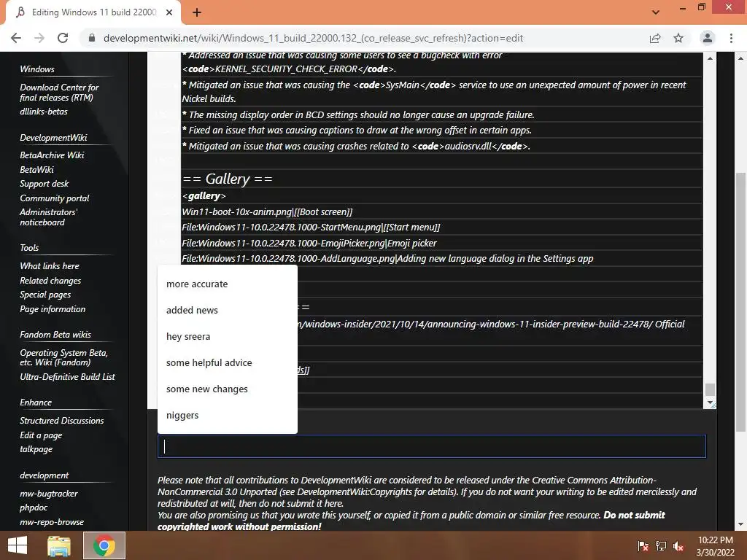Open BetaArchive Wiki sidebar link
The width and height of the screenshot is (747, 560).
(52, 155)
